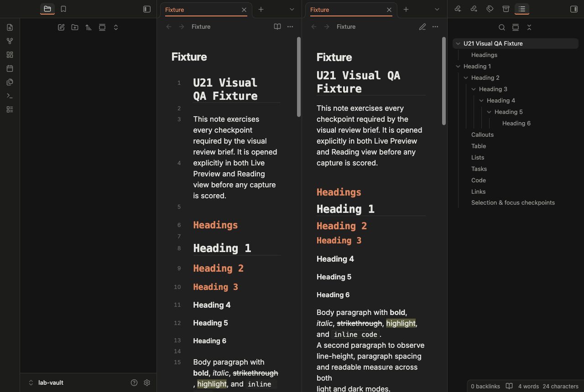Image resolution: width=584 pixels, height=392 pixels.
Task: Switch left Fixture pane to reading view
Action: click(277, 27)
